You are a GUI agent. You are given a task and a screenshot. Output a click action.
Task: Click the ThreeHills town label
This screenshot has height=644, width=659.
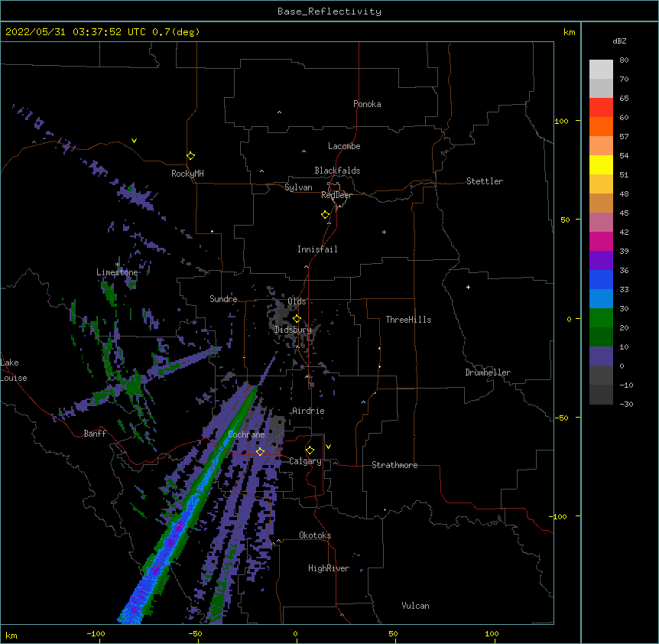click(408, 320)
